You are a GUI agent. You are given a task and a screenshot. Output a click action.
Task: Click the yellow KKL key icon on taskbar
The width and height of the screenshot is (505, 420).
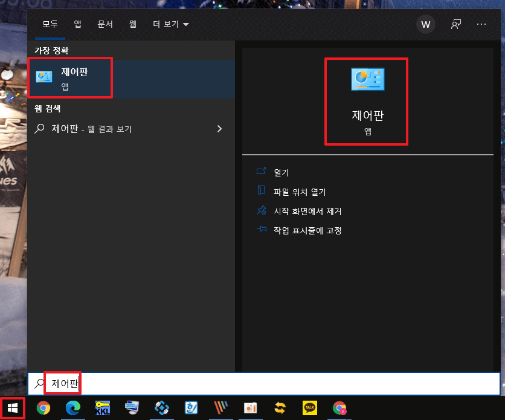coord(102,409)
